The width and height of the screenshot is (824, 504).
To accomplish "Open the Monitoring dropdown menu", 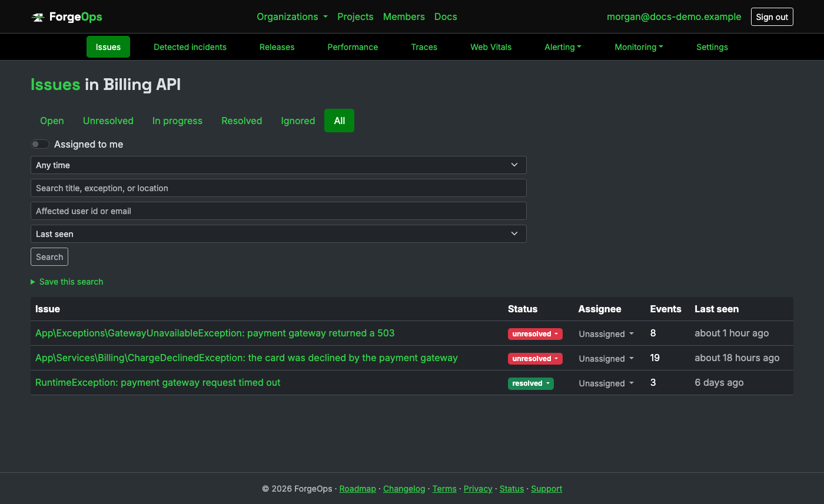I will 639,47.
